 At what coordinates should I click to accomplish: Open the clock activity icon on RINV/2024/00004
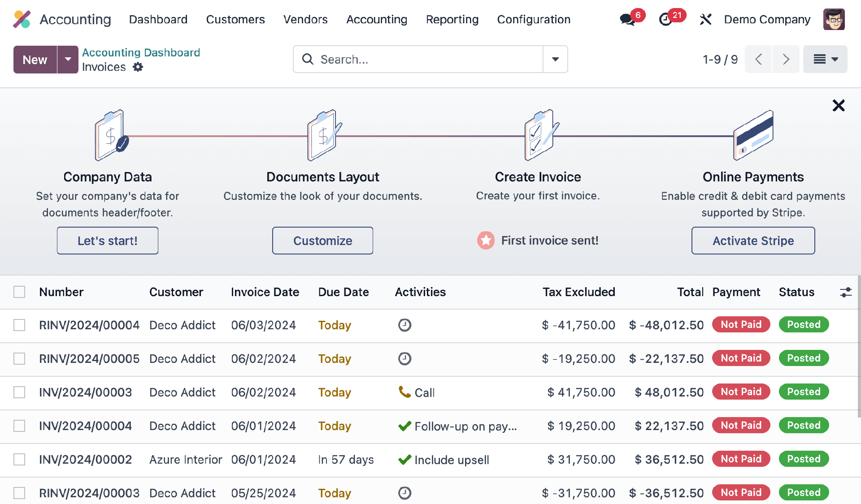coord(404,325)
